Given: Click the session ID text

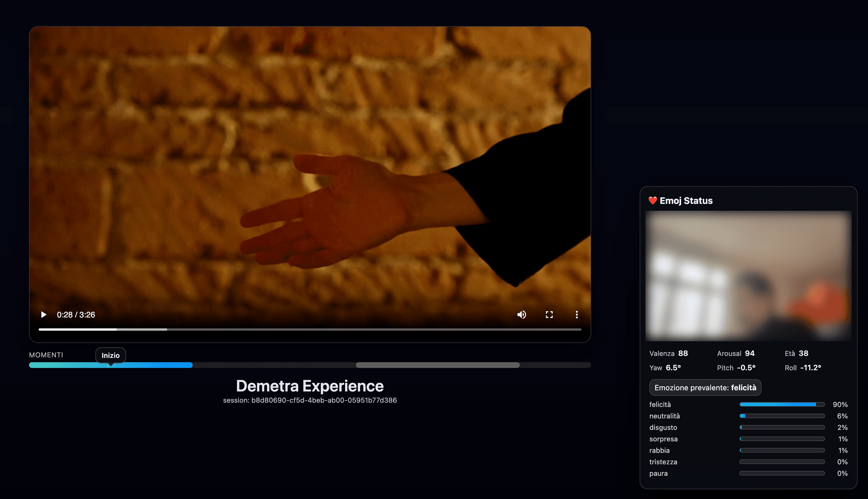Looking at the screenshot, I should [310, 400].
